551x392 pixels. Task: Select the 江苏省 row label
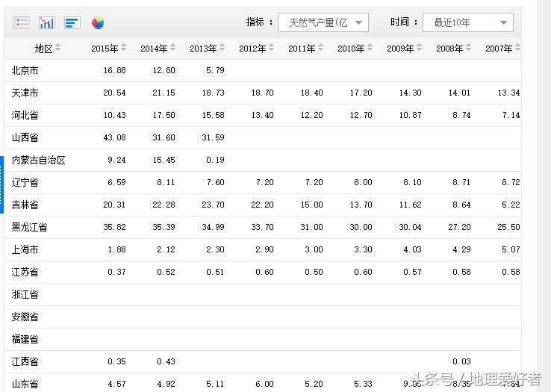click(x=25, y=272)
